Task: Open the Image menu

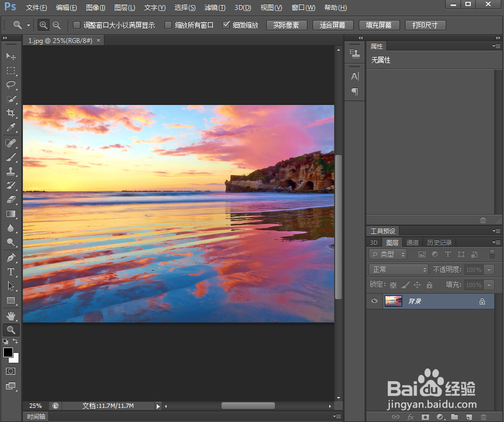Action: click(96, 8)
